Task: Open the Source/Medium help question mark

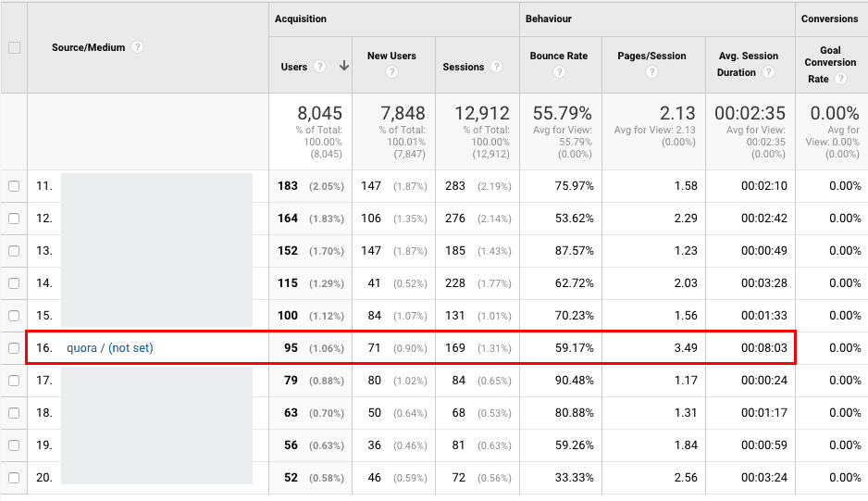Action: (137, 47)
